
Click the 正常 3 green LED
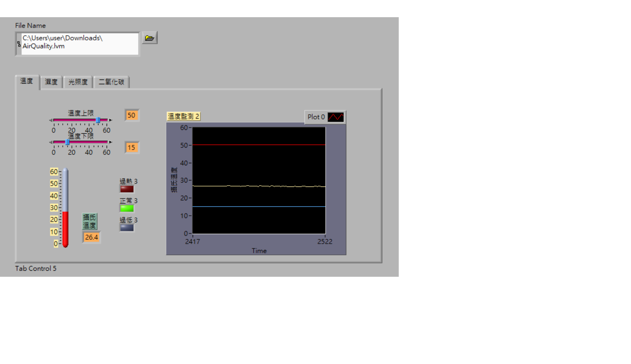tap(127, 208)
